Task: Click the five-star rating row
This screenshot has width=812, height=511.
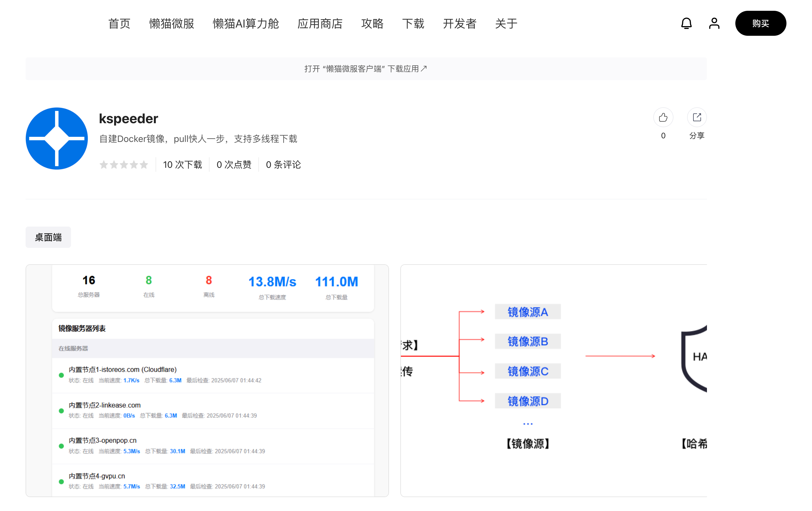Action: [x=124, y=164]
